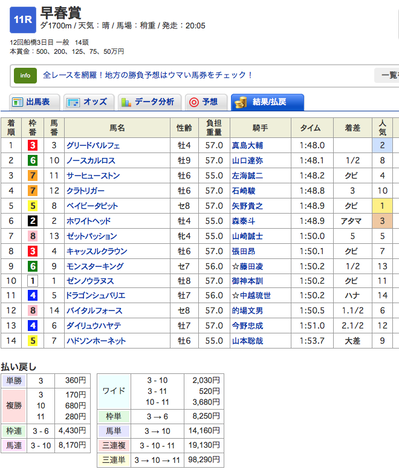The height and width of the screenshot is (475, 399).
Task: Open horse ダイリュウハヤテ page
Action: click(94, 326)
